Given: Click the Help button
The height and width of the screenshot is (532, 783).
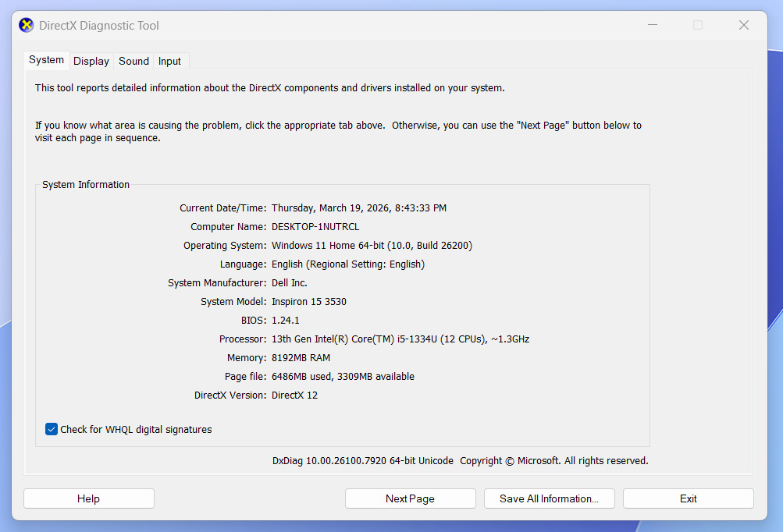Looking at the screenshot, I should click(x=89, y=498).
